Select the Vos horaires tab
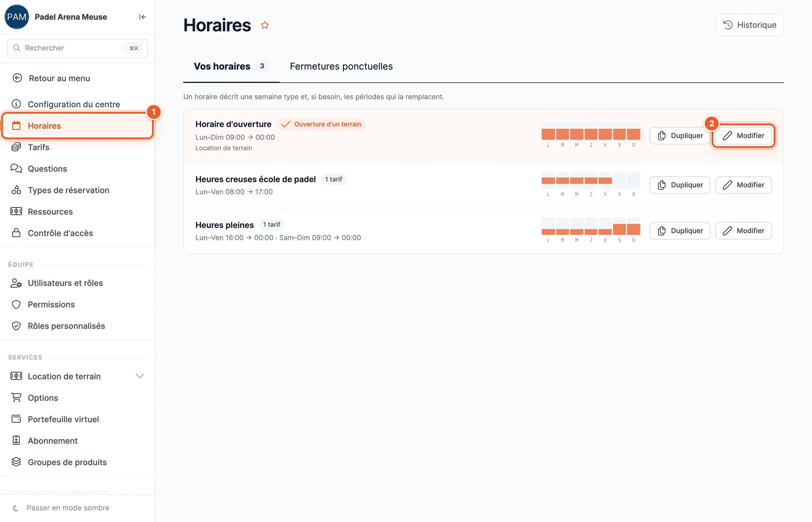 [231, 66]
